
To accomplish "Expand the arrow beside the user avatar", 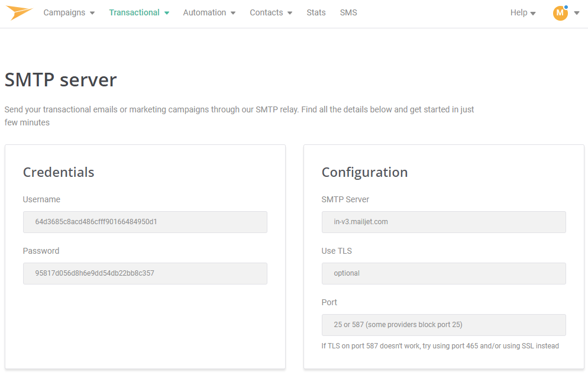I will pos(577,13).
